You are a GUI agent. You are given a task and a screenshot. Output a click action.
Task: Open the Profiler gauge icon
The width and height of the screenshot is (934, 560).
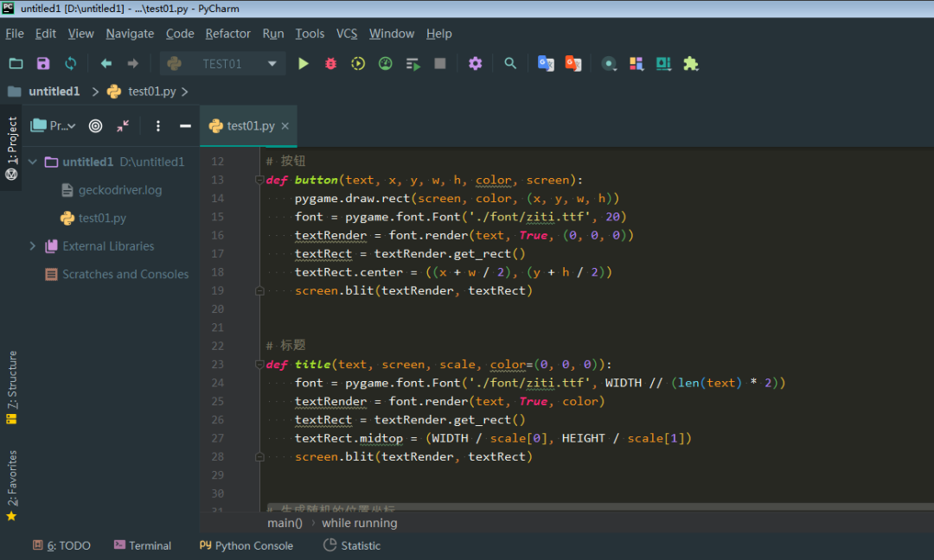[x=385, y=63]
